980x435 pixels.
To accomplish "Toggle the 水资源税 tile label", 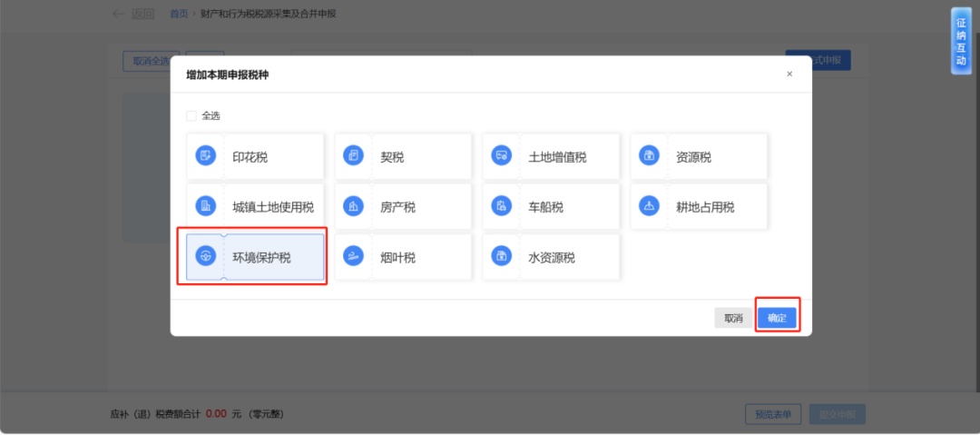I will click(552, 258).
